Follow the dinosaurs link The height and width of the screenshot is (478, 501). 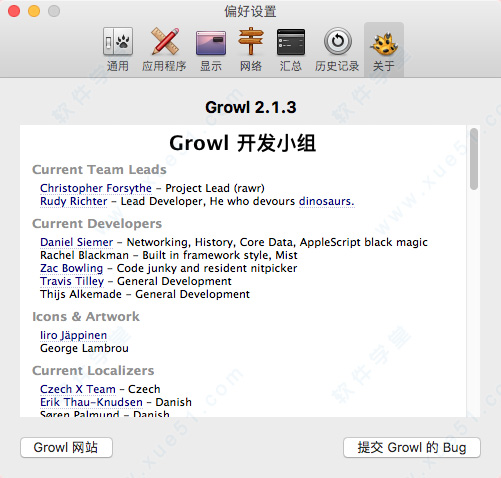326,201
